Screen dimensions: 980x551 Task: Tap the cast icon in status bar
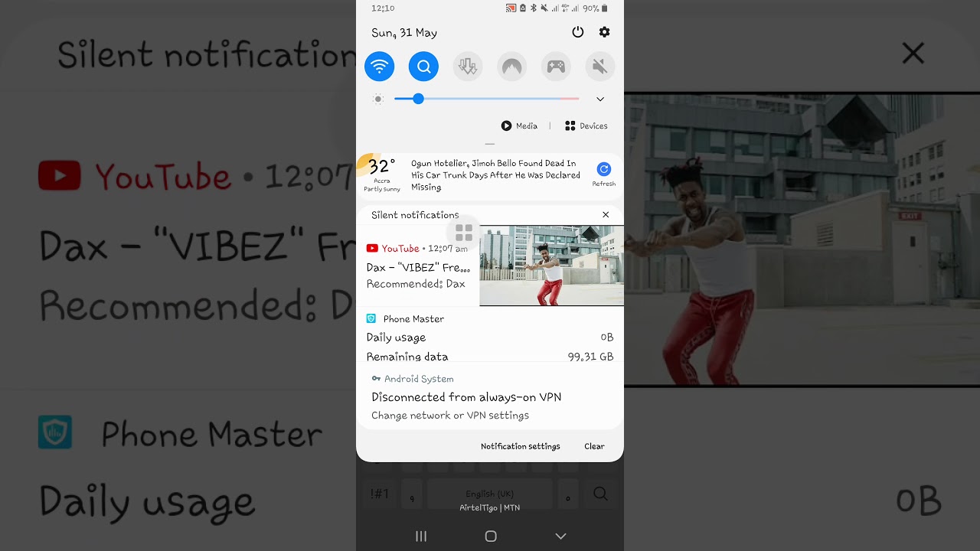coord(511,8)
